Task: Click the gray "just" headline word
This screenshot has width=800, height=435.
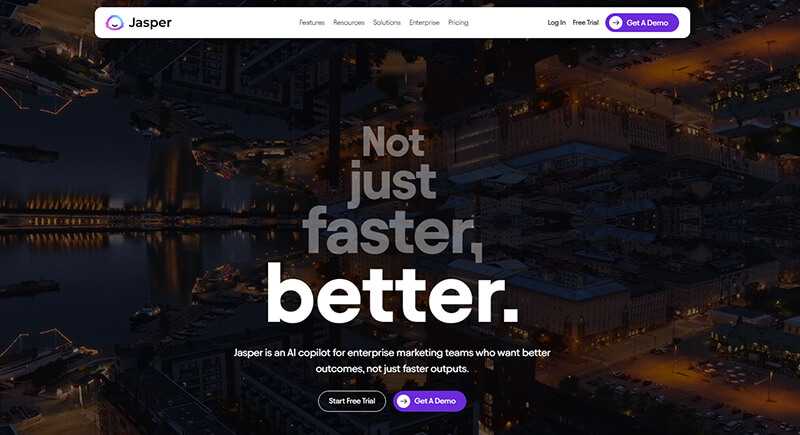Action: pos(393,181)
